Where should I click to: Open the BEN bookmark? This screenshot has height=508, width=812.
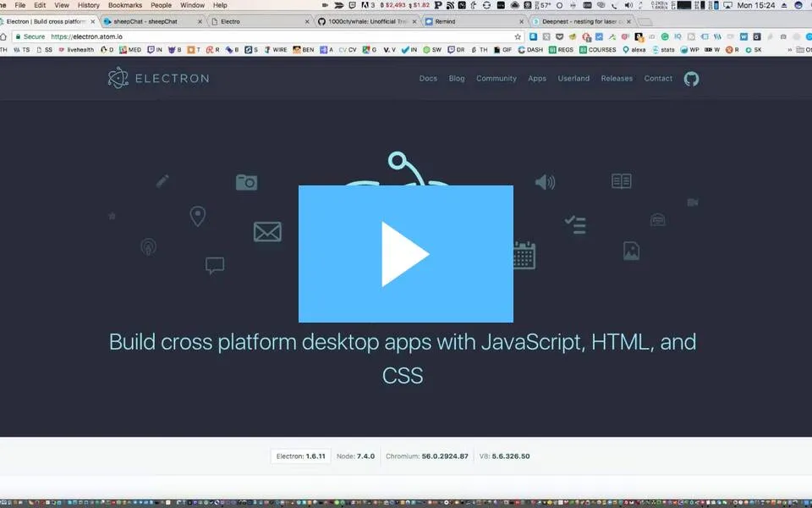click(304, 50)
